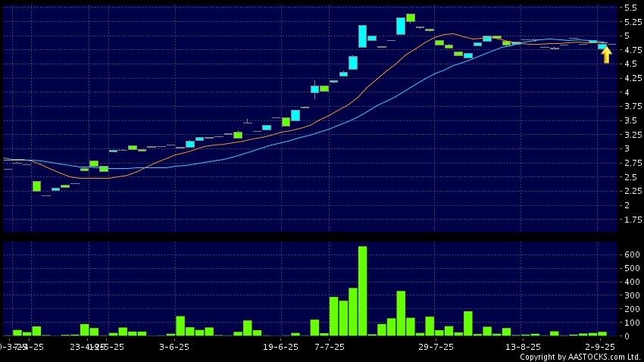Click the 5.5 price axis label
This screenshot has height=362, width=644.
point(630,8)
